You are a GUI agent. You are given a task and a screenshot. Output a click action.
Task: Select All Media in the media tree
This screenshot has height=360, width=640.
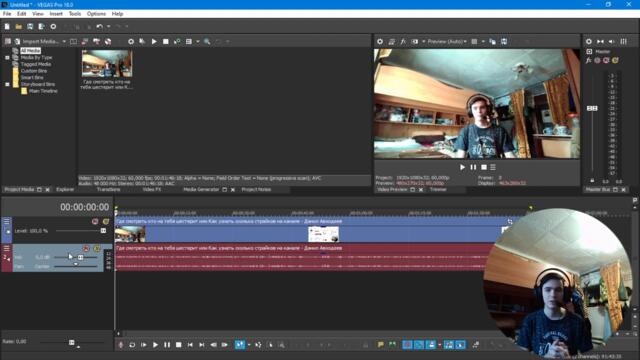coord(31,51)
